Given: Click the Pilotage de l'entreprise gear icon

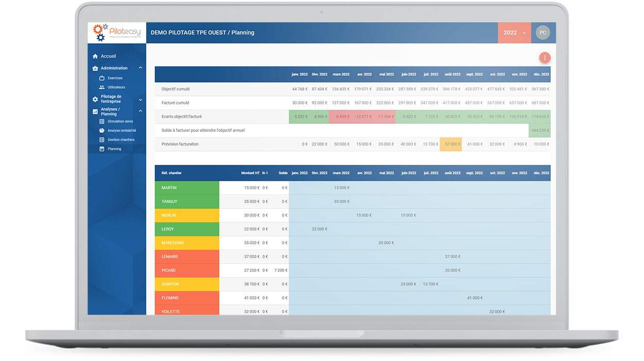Looking at the screenshot, I should [x=95, y=99].
